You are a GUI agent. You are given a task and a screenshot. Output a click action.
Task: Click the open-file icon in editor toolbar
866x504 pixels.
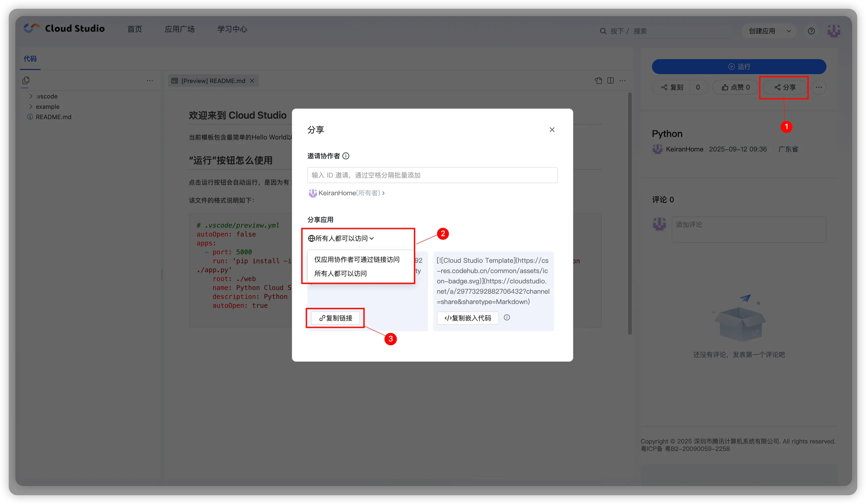pyautogui.click(x=598, y=80)
